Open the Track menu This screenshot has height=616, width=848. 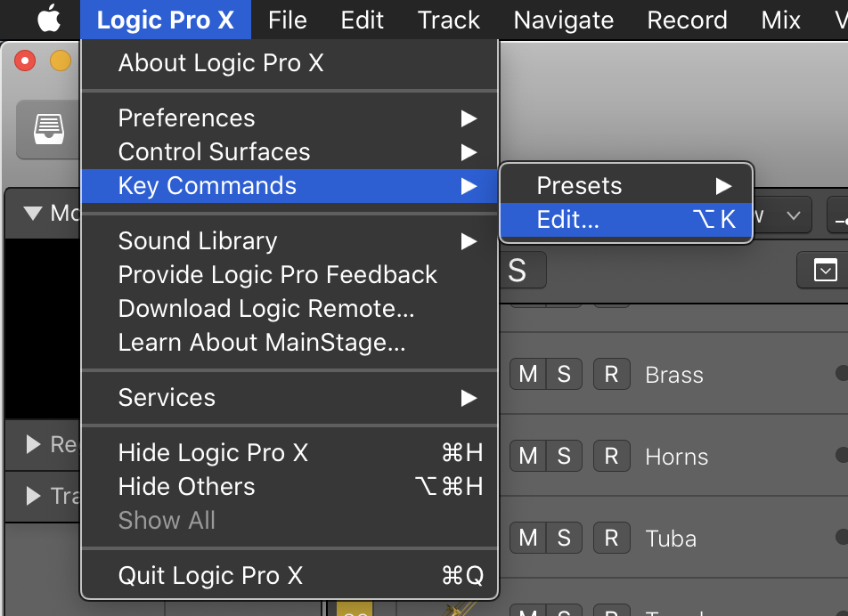[x=449, y=20]
